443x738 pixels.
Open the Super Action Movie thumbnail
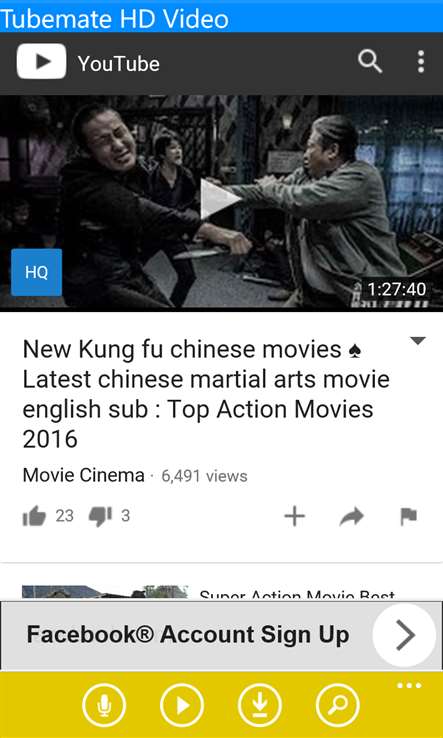(x=105, y=593)
